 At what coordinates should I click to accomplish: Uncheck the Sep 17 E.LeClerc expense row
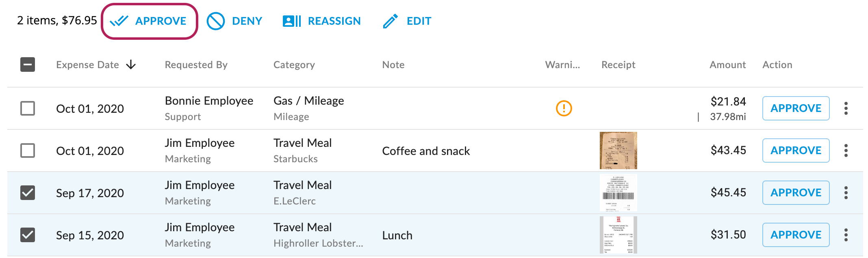pyautogui.click(x=27, y=193)
